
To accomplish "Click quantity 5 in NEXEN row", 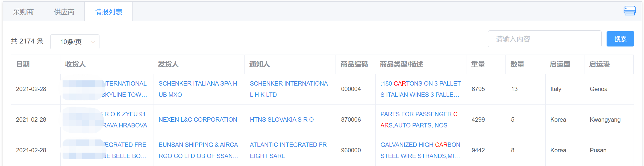I will (x=513, y=120).
